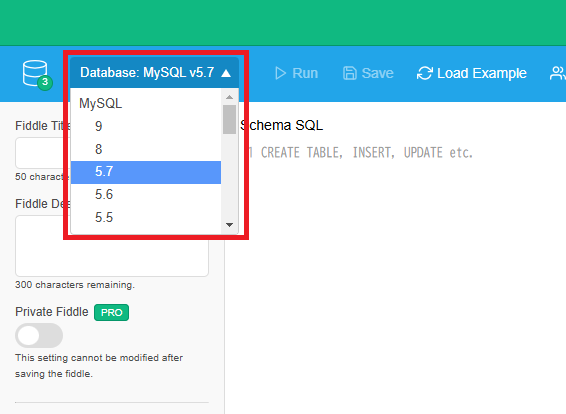Click the green PRO badge
Screen dimensions: 566x414
tap(112, 313)
